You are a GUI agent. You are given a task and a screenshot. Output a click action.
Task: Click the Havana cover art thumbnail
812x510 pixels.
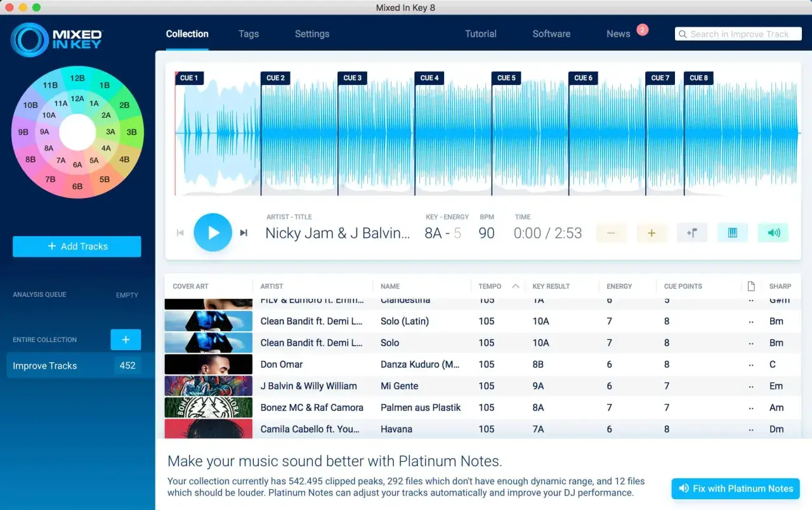pos(208,429)
